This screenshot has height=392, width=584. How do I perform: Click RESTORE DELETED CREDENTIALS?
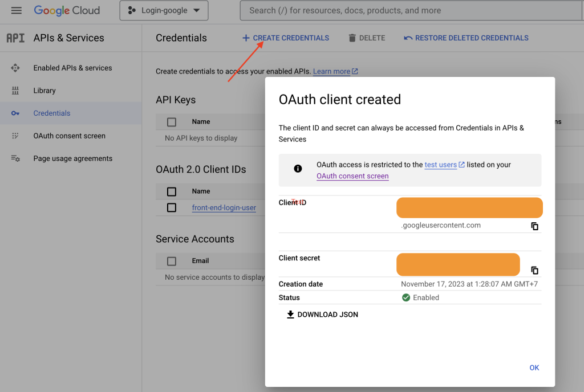pos(467,38)
